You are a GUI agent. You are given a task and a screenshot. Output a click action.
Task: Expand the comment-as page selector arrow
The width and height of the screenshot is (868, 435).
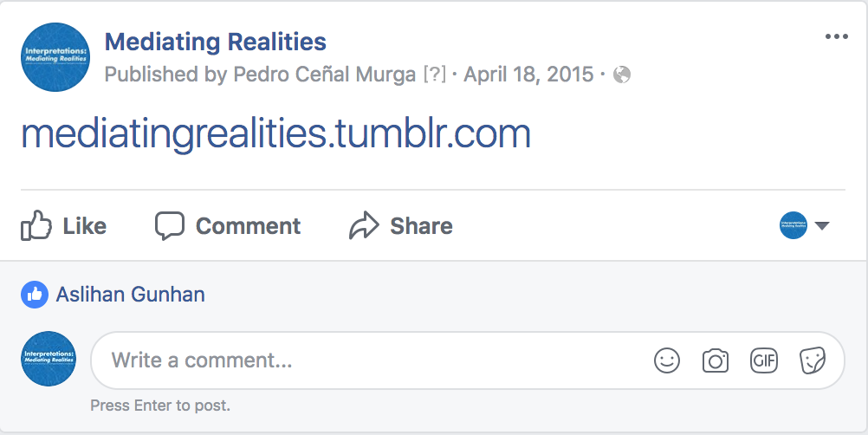822,226
